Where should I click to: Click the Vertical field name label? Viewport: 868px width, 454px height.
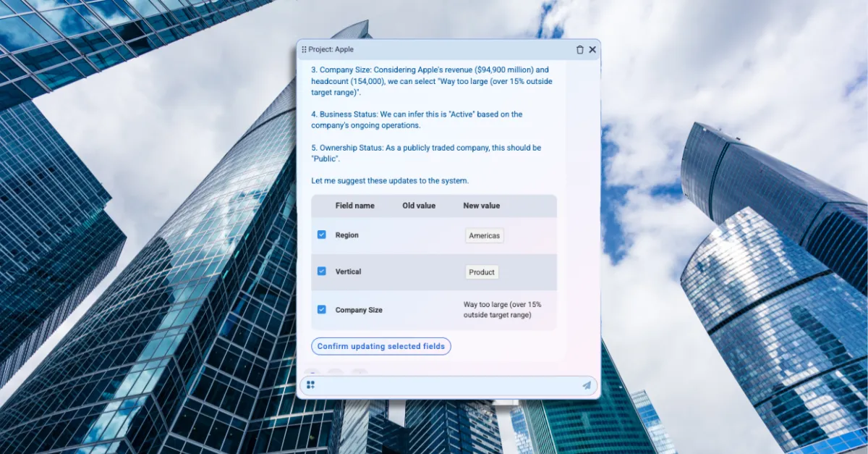(349, 272)
